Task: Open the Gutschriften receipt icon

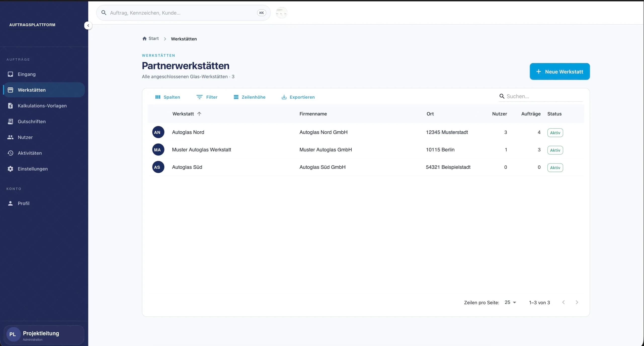Action: (x=10, y=122)
